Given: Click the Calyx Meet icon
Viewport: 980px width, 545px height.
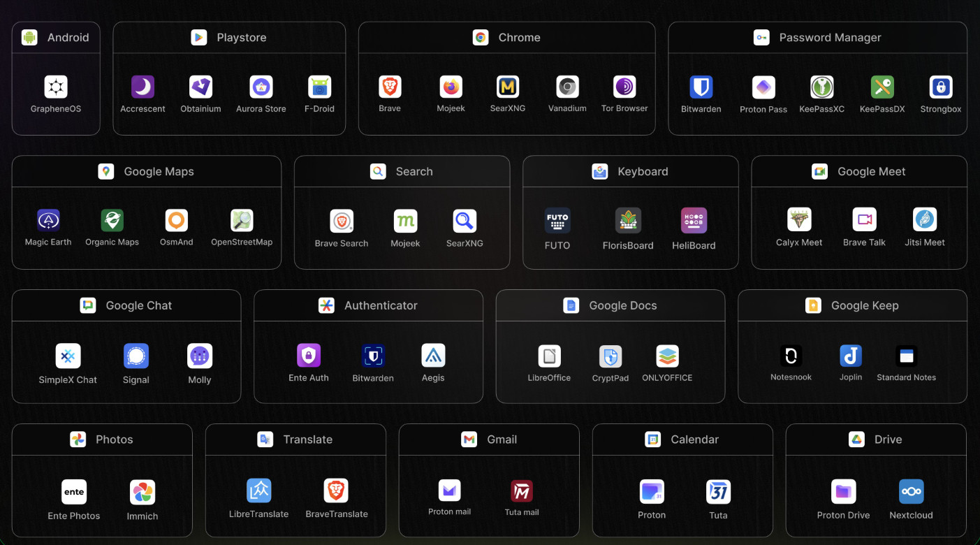Looking at the screenshot, I should click(x=799, y=219).
